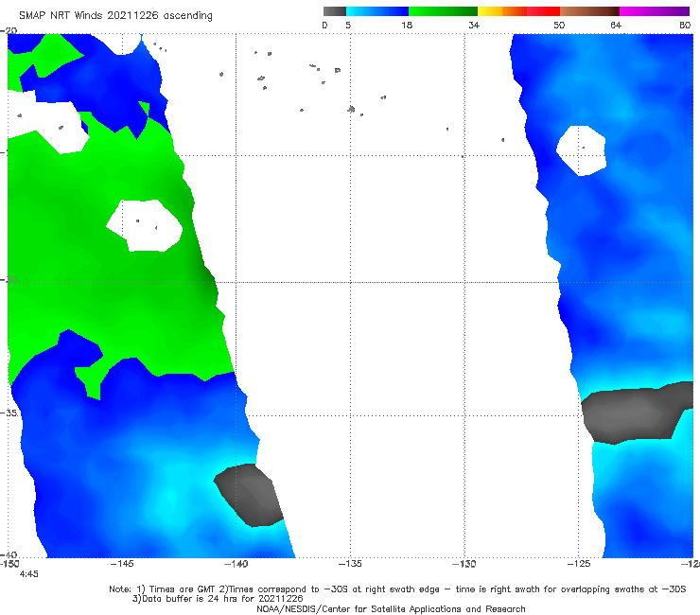Click the 'Note: 1) Times are GMT' footnote line
This screenshot has height=615, width=700.
pyautogui.click(x=397, y=589)
